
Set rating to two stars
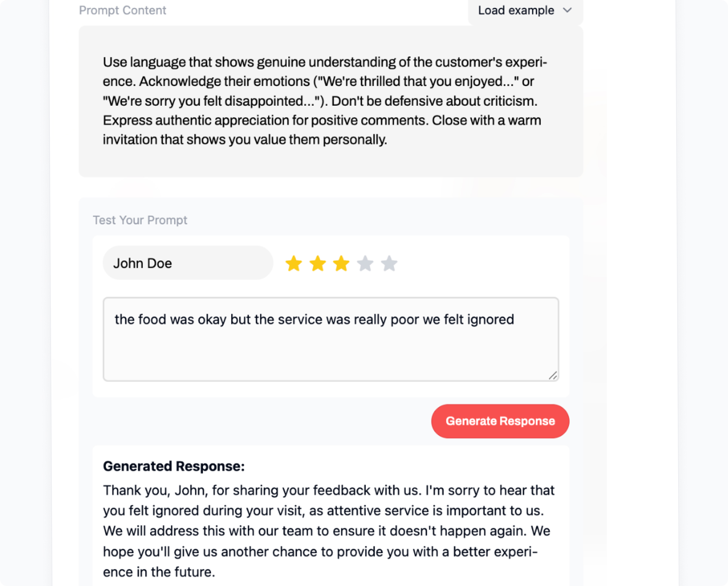click(318, 264)
